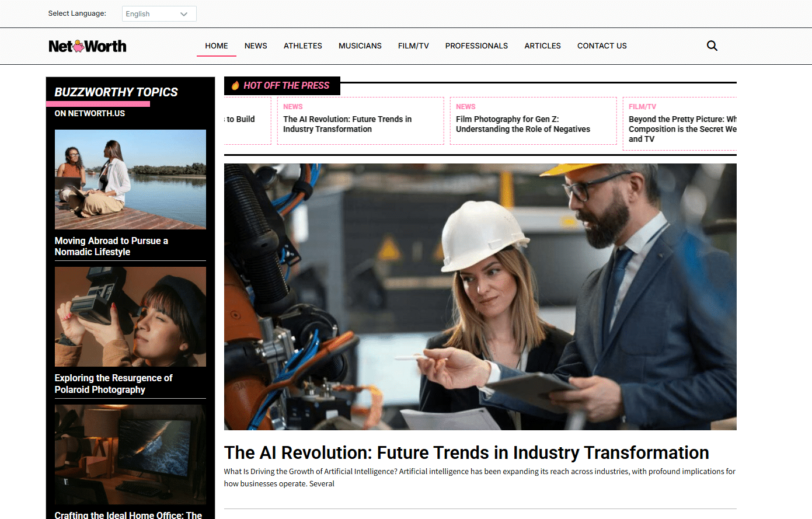The width and height of the screenshot is (812, 519).
Task: Open the CONTACT US page
Action: coord(602,46)
